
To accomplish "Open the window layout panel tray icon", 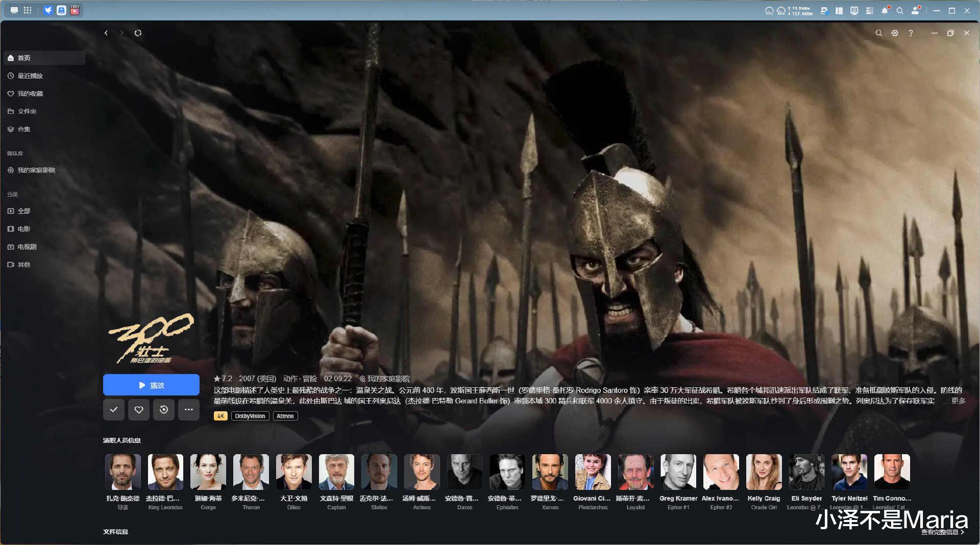I will pos(839,11).
